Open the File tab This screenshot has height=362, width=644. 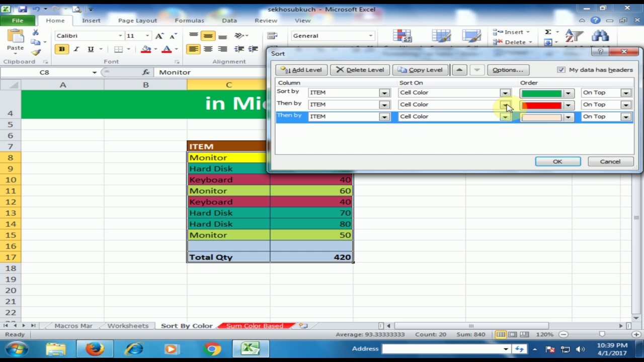[18, 21]
